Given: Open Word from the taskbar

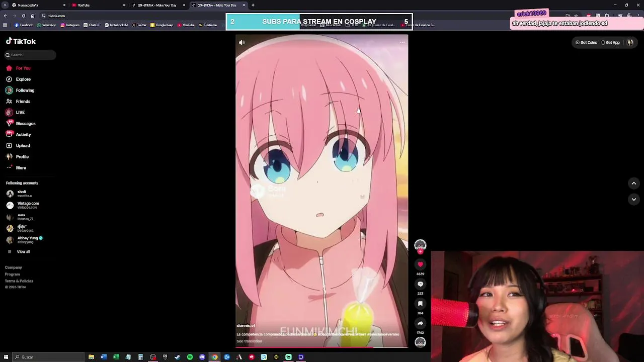Looking at the screenshot, I should click(x=103, y=357).
